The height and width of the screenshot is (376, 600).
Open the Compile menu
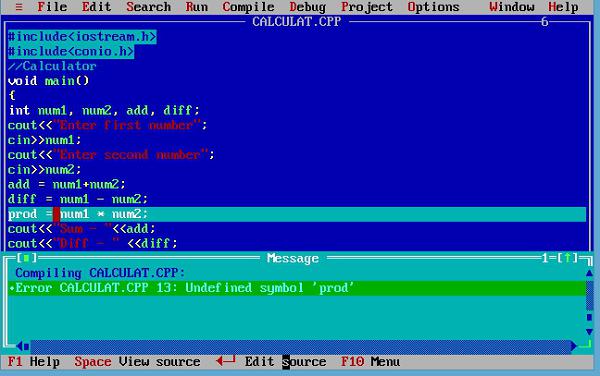point(248,7)
